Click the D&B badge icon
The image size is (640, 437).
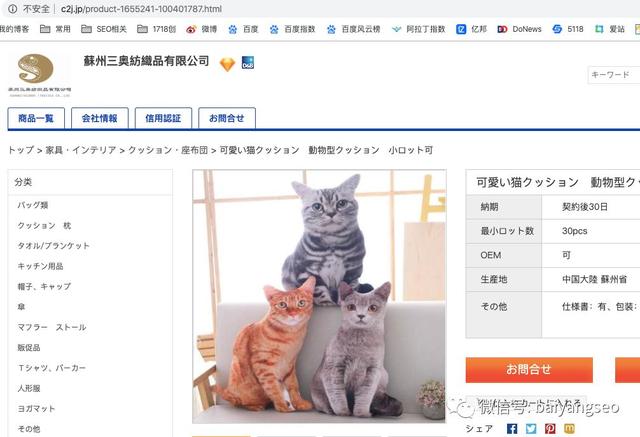[248, 62]
